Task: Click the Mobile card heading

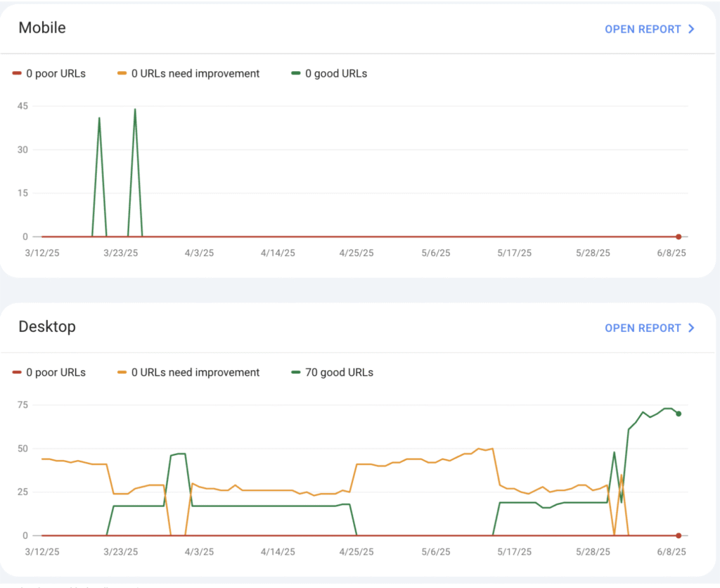Action: coord(42,27)
